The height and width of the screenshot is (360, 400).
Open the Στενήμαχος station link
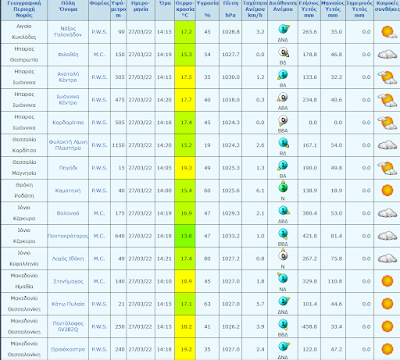click(68, 281)
